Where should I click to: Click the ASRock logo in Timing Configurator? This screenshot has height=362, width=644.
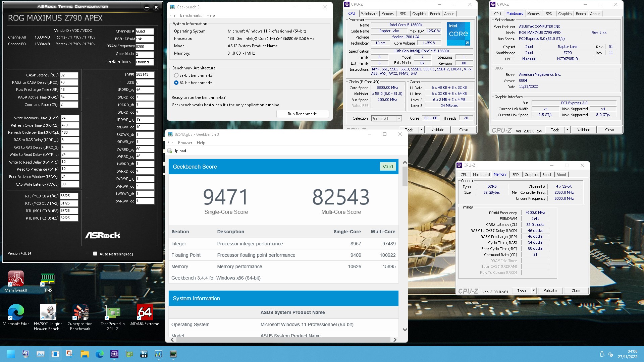pyautogui.click(x=103, y=235)
